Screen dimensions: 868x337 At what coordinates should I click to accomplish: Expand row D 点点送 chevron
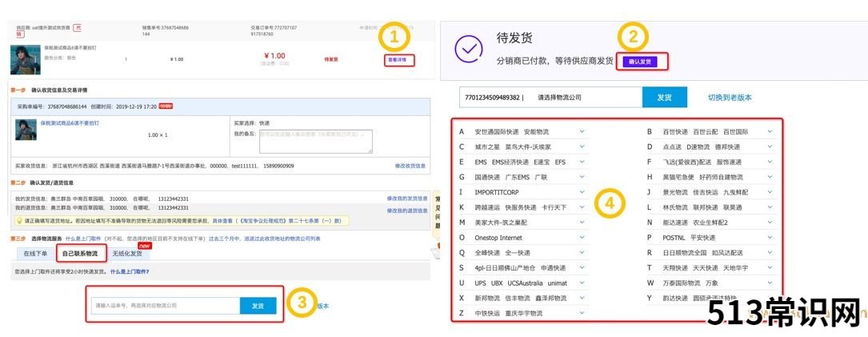coord(770,146)
